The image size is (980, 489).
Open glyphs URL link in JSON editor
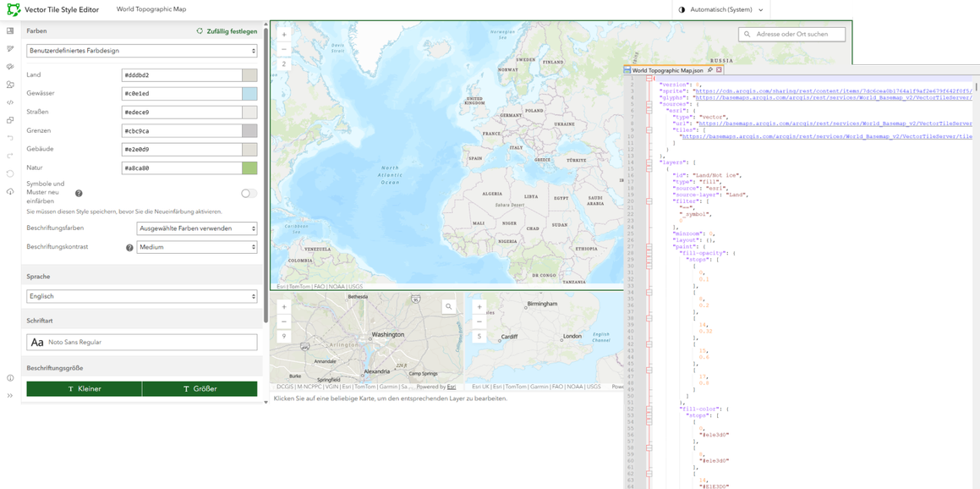(x=834, y=97)
